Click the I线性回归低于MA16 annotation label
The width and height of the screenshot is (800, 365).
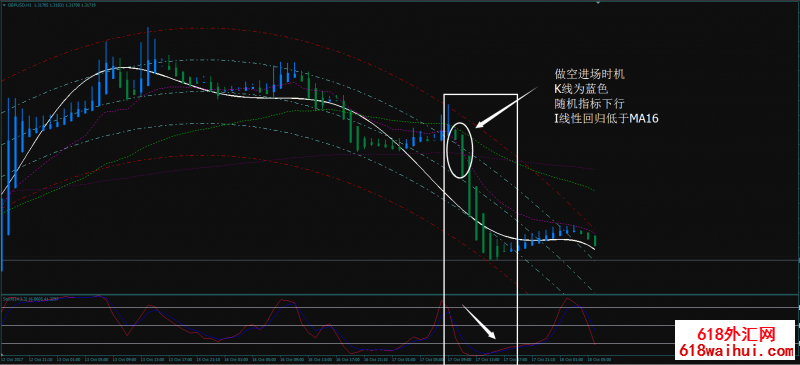[606, 119]
